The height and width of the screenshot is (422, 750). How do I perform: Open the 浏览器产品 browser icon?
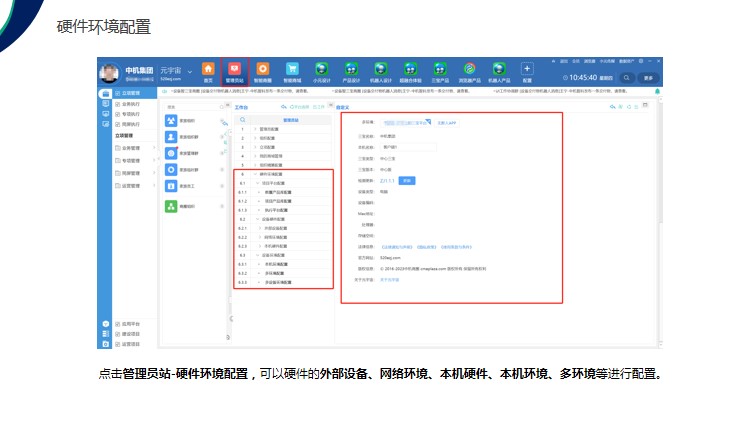pyautogui.click(x=470, y=69)
